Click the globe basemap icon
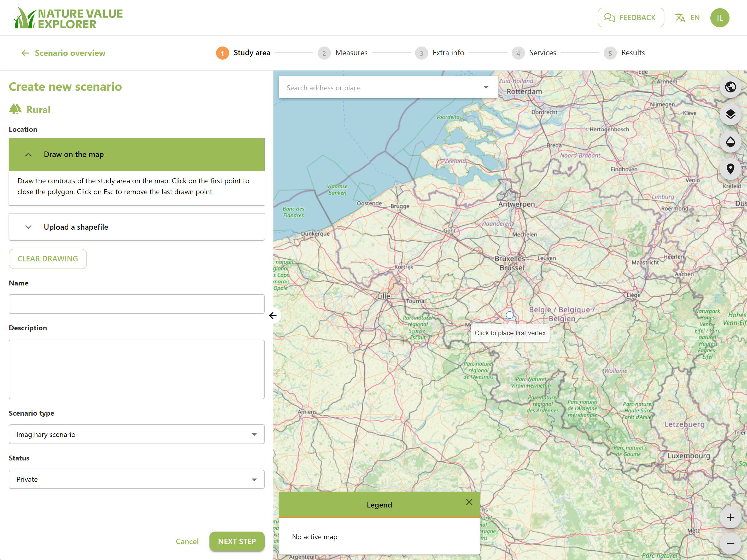The image size is (747, 560). click(730, 87)
